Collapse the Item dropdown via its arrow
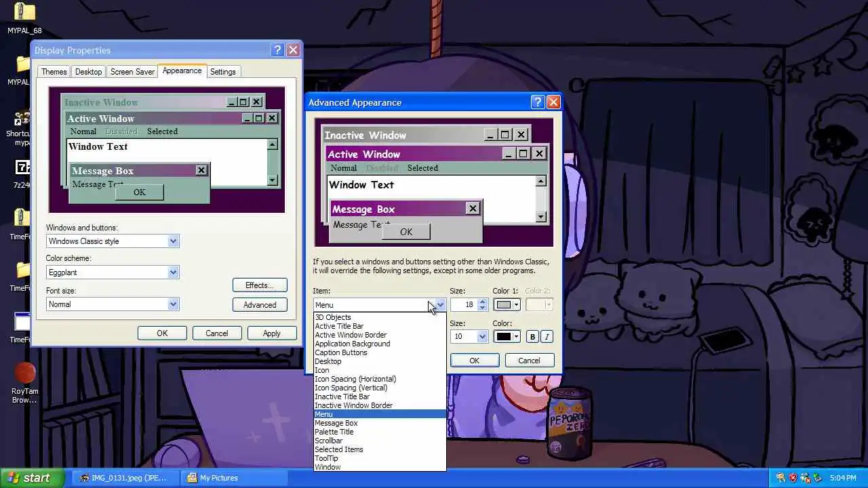Image resolution: width=868 pixels, height=488 pixels. point(440,305)
